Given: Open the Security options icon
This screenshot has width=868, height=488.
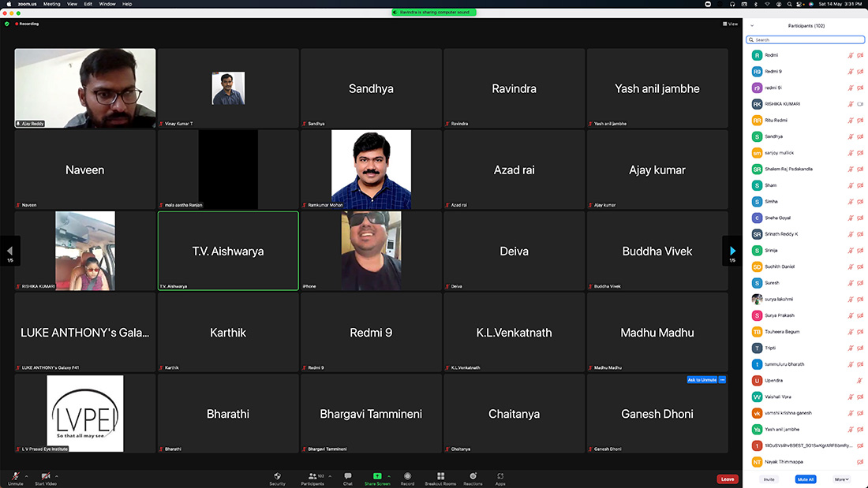Looking at the screenshot, I should pyautogui.click(x=277, y=476).
